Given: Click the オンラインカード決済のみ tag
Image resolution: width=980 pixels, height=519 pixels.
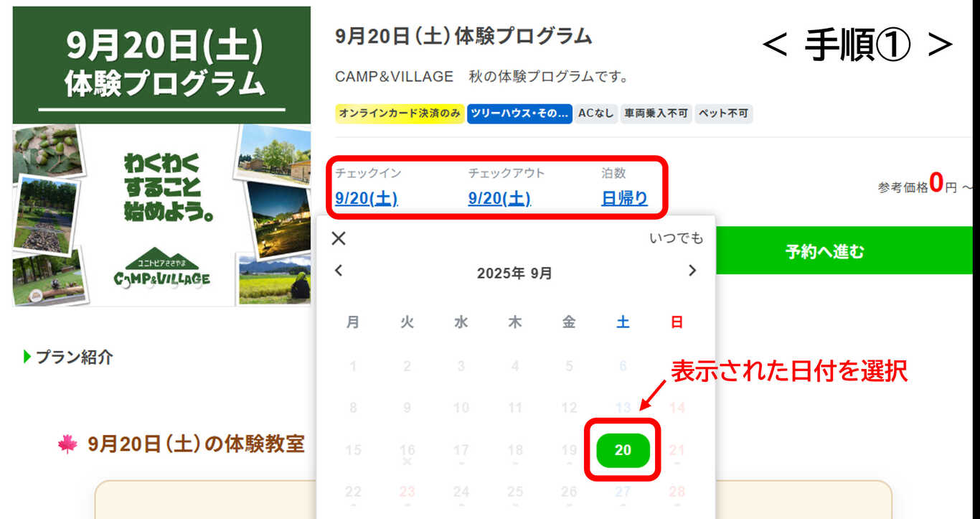Looking at the screenshot, I should pos(400,113).
